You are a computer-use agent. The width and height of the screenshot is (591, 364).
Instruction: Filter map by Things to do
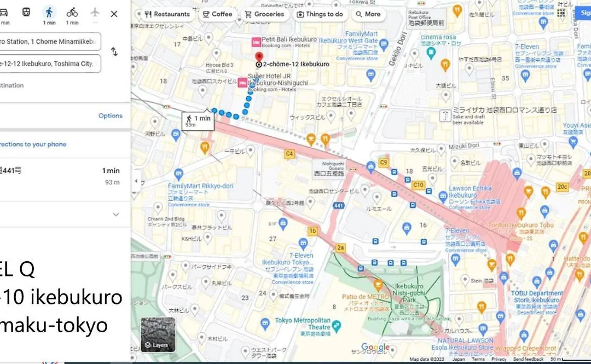click(x=320, y=14)
